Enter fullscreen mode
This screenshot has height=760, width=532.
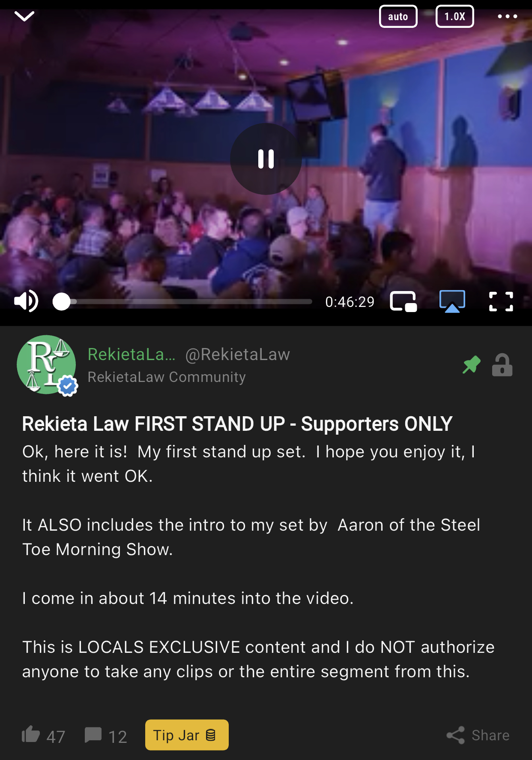pos(501,301)
